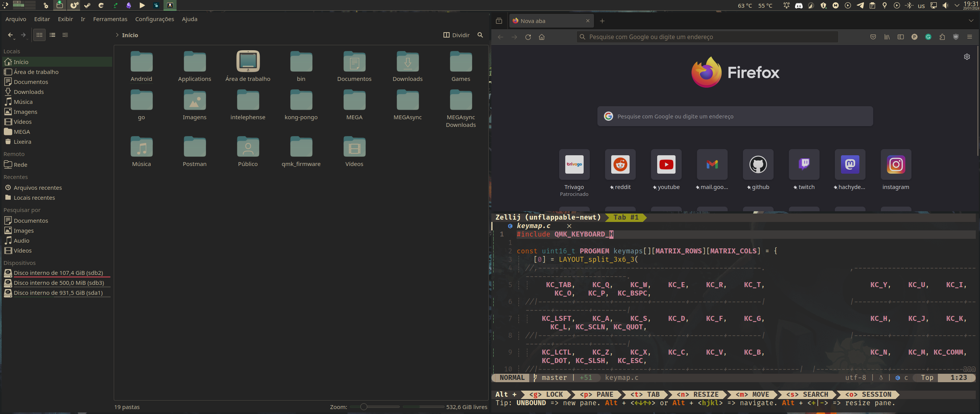Open Telegram from the system tray
Image resolution: width=980 pixels, height=414 pixels.
click(860, 5)
